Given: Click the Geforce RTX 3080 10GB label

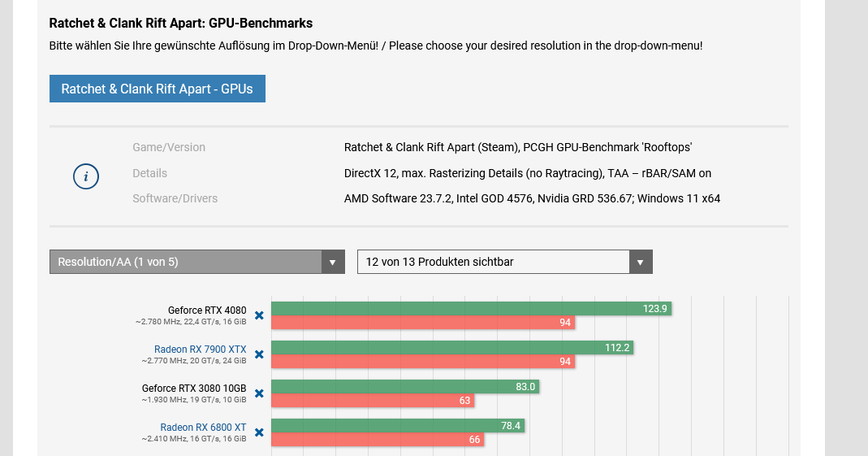Looking at the screenshot, I should [x=194, y=389].
